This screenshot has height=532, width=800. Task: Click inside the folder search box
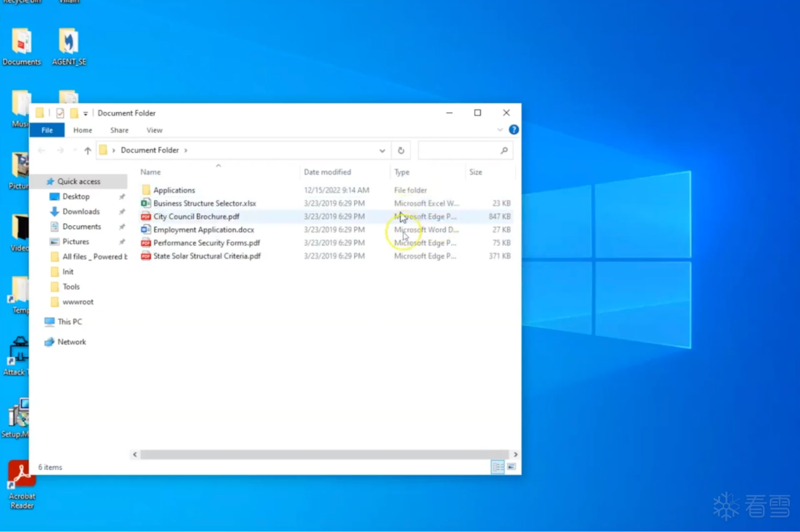pyautogui.click(x=458, y=150)
